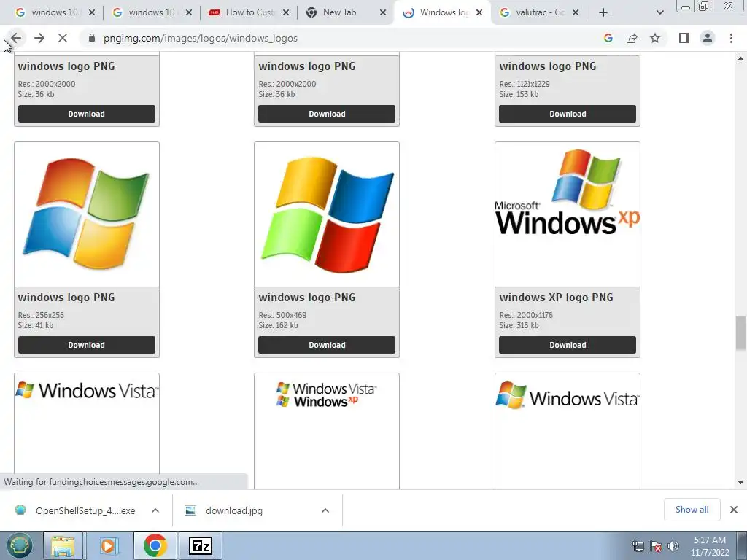Open the tab search dropdown arrow
Screen dimensions: 747x560
coord(659,13)
